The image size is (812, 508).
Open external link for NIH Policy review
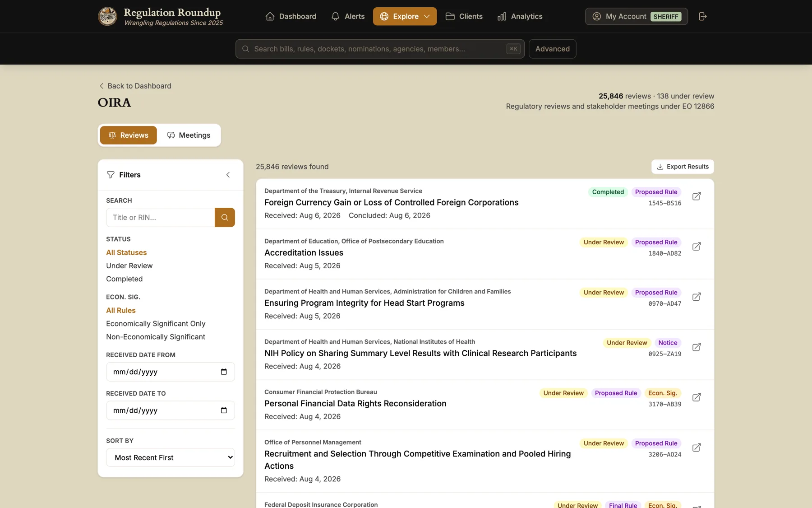click(x=697, y=347)
